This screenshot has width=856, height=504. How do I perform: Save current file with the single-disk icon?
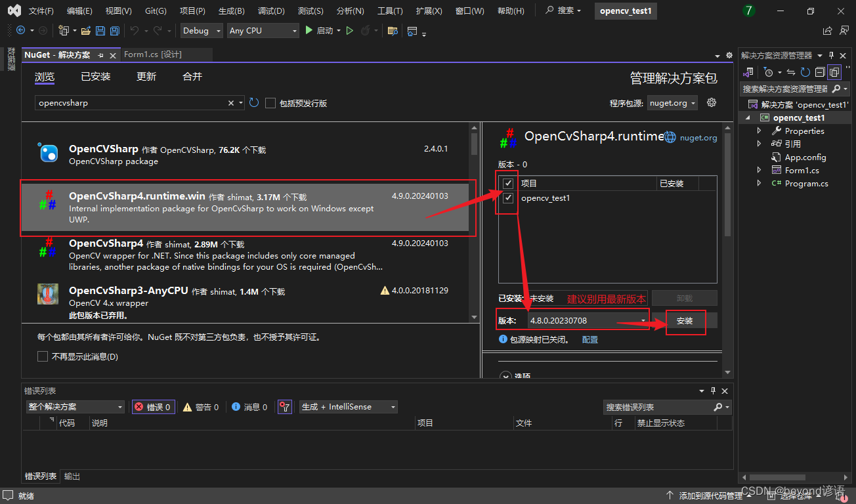100,30
